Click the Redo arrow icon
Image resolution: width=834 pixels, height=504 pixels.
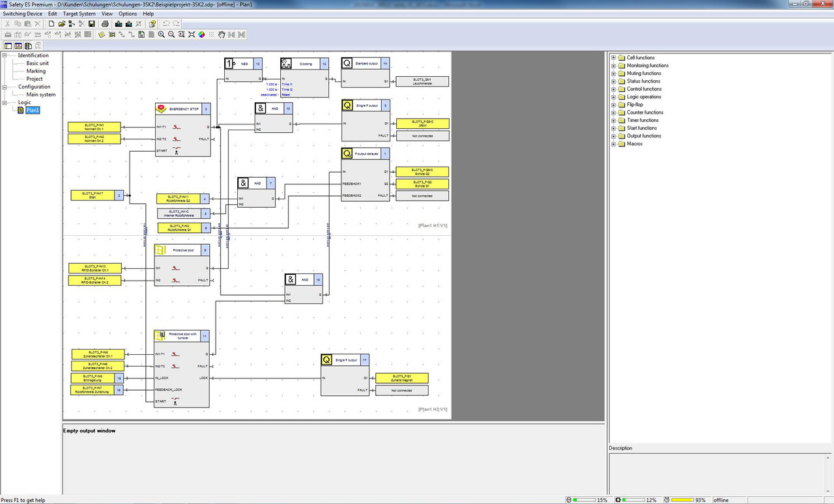pos(176,23)
